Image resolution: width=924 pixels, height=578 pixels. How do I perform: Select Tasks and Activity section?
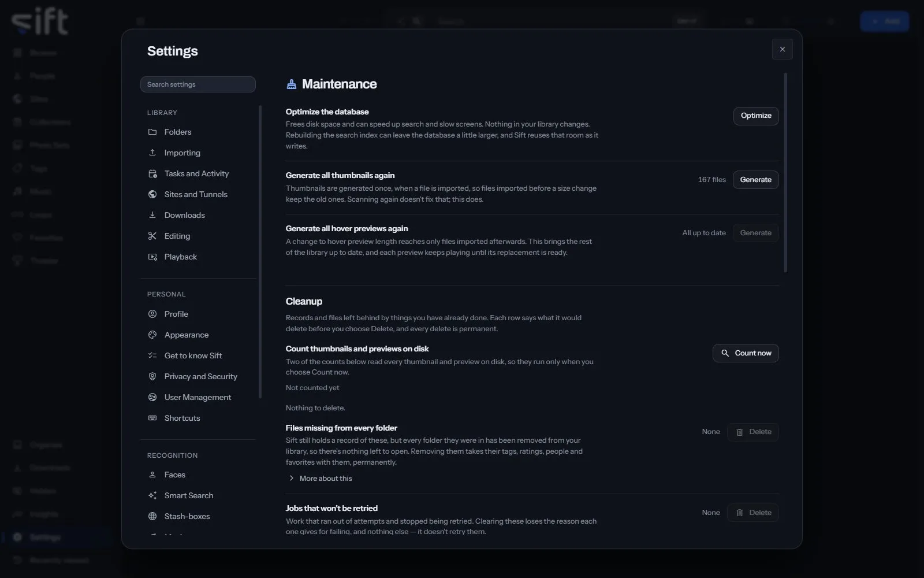pos(198,173)
